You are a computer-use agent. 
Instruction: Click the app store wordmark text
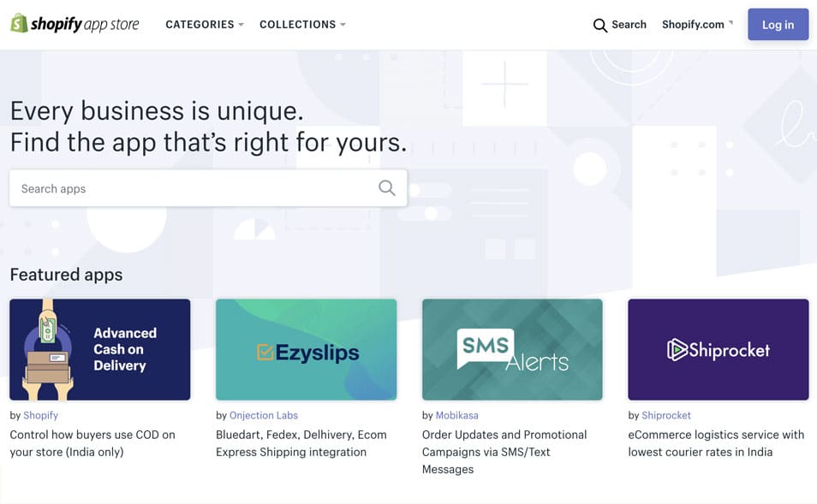coord(111,25)
